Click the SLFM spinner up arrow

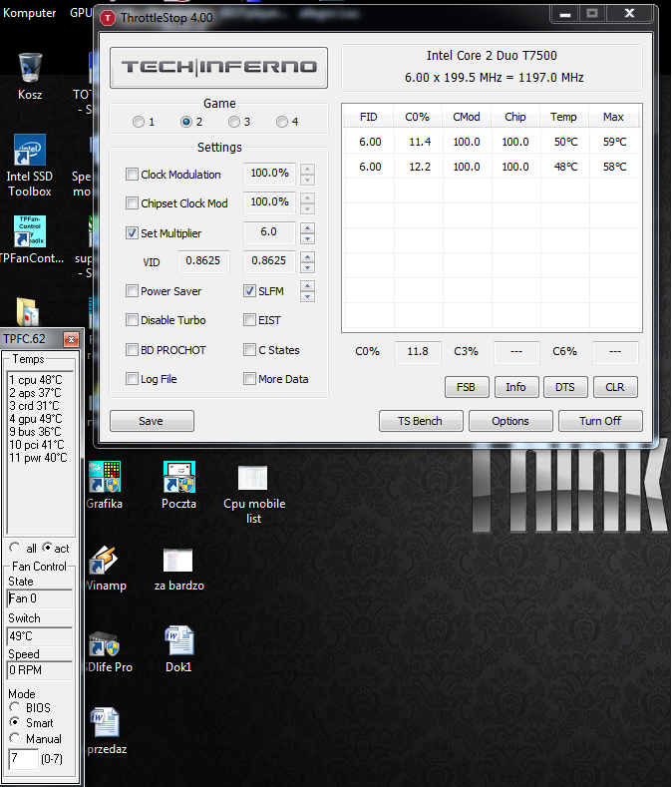click(x=308, y=285)
